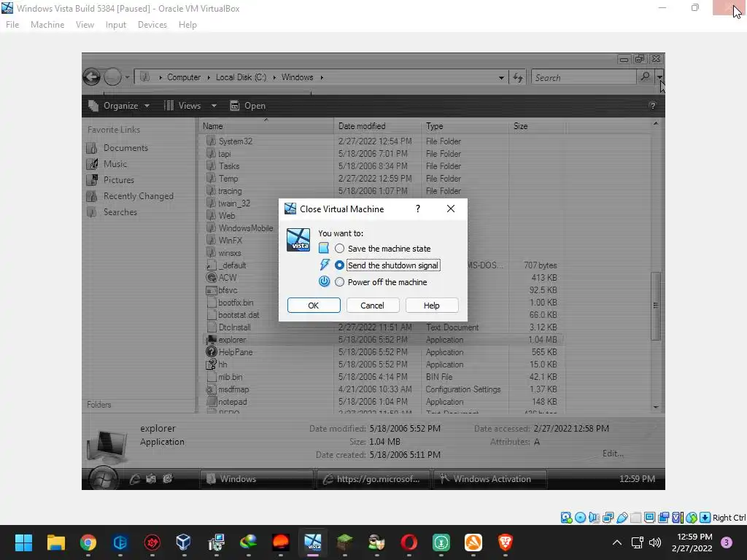Click the keyboard capture arrow icon
This screenshot has height=560, width=747.
(x=705, y=518)
